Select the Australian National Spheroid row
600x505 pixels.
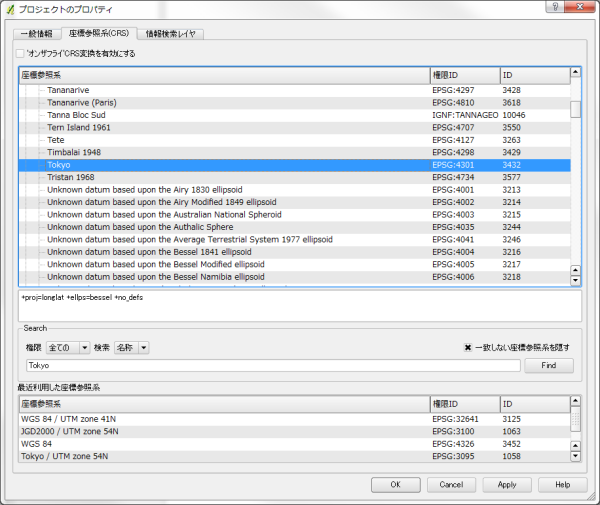click(295, 215)
